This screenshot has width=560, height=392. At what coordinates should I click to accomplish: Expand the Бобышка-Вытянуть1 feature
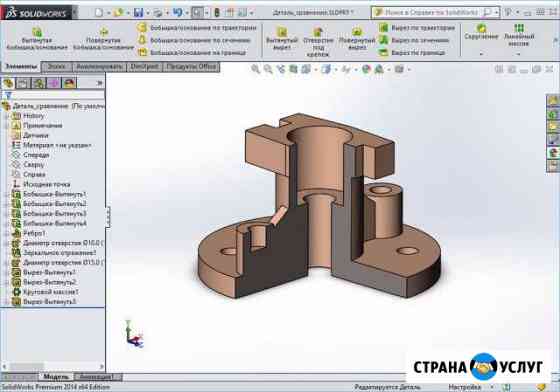click(x=6, y=194)
